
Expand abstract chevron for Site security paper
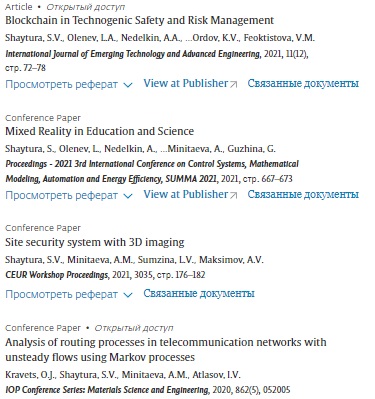pyautogui.click(x=128, y=295)
